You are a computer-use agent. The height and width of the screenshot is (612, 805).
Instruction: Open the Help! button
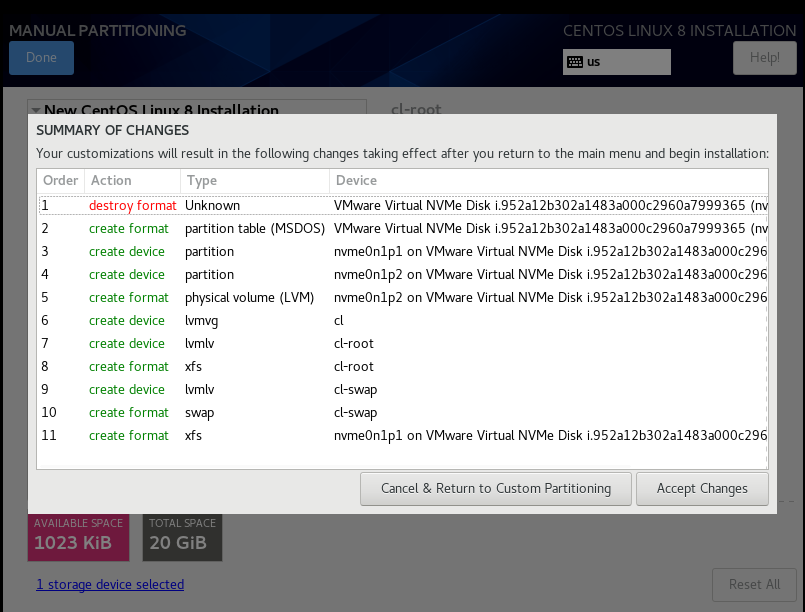tap(764, 58)
